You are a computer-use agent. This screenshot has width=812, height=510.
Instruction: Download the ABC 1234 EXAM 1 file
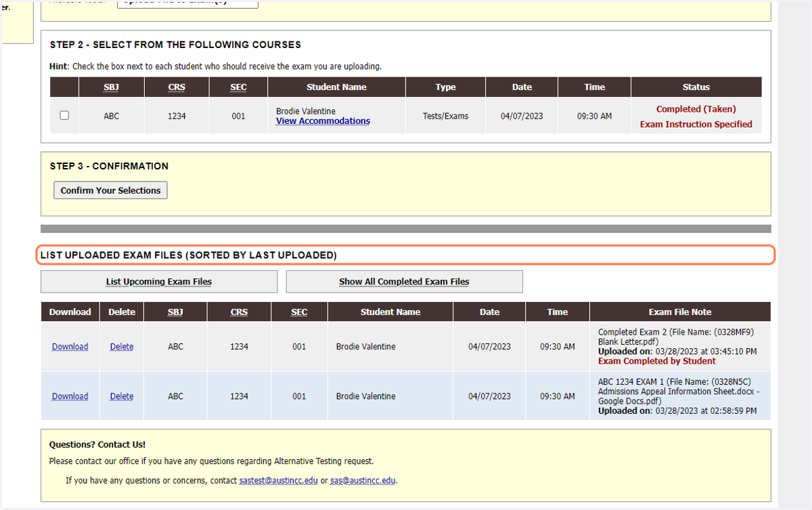70,396
